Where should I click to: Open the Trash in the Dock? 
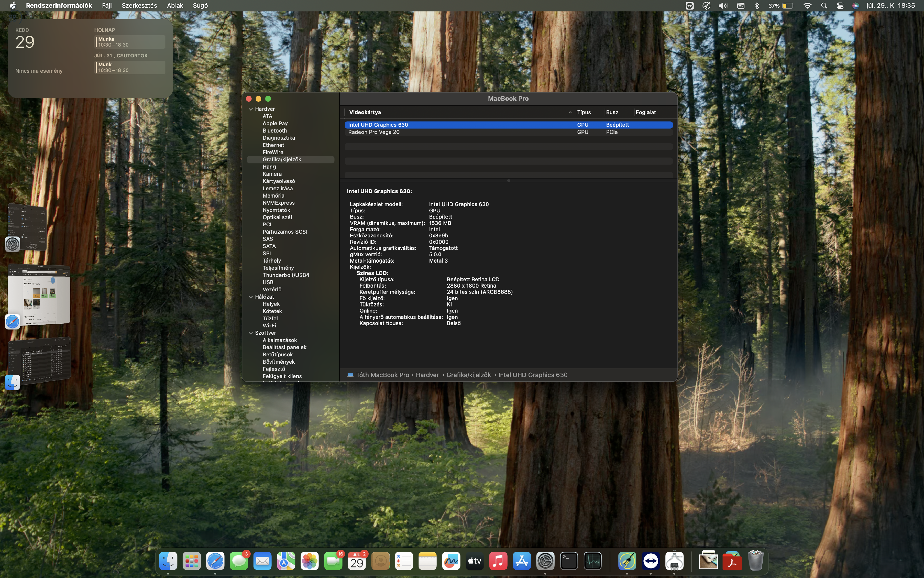coord(756,561)
